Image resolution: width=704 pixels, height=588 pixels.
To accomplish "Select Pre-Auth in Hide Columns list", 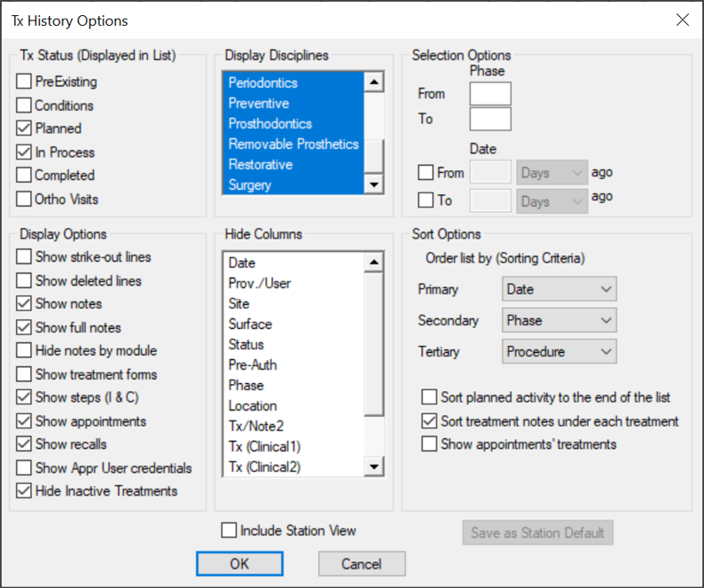I will (x=253, y=365).
